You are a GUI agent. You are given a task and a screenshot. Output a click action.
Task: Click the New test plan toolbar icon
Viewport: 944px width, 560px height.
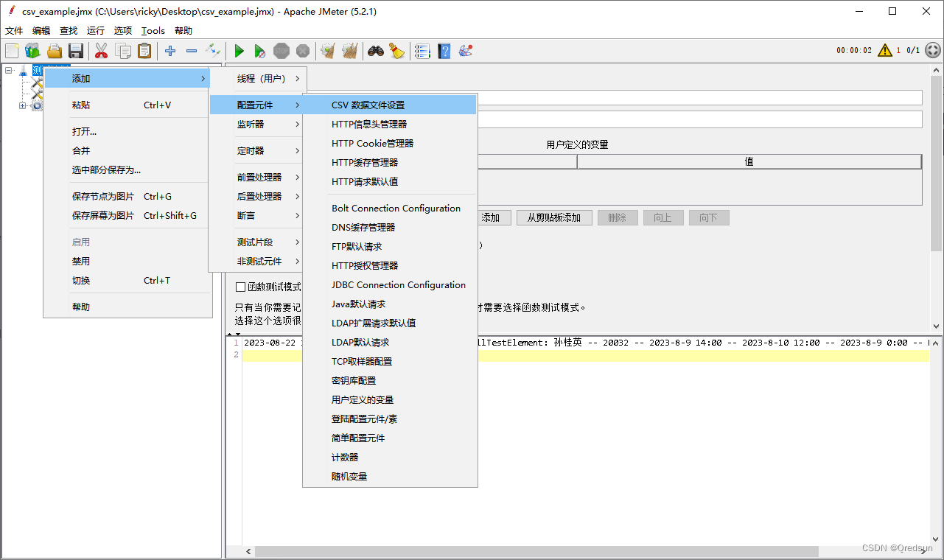[x=12, y=51]
